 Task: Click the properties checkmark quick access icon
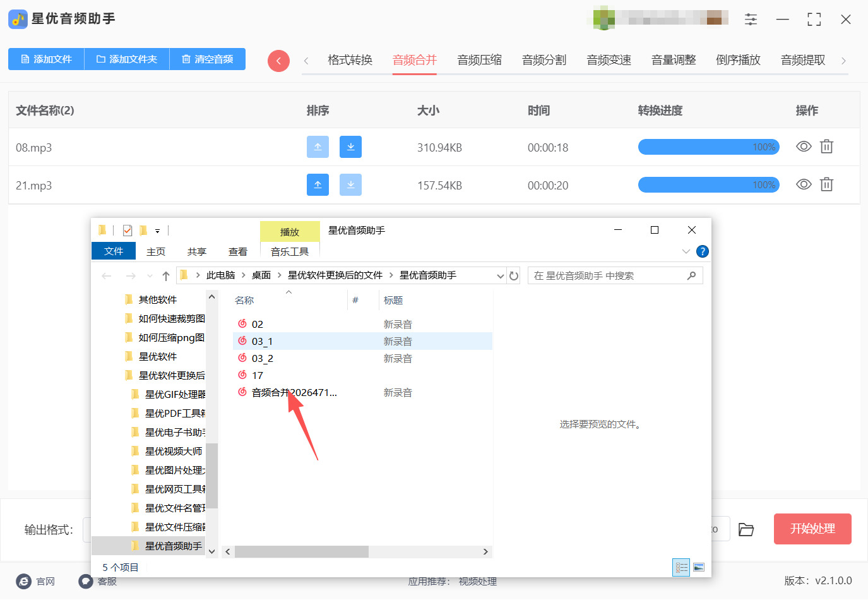(128, 231)
